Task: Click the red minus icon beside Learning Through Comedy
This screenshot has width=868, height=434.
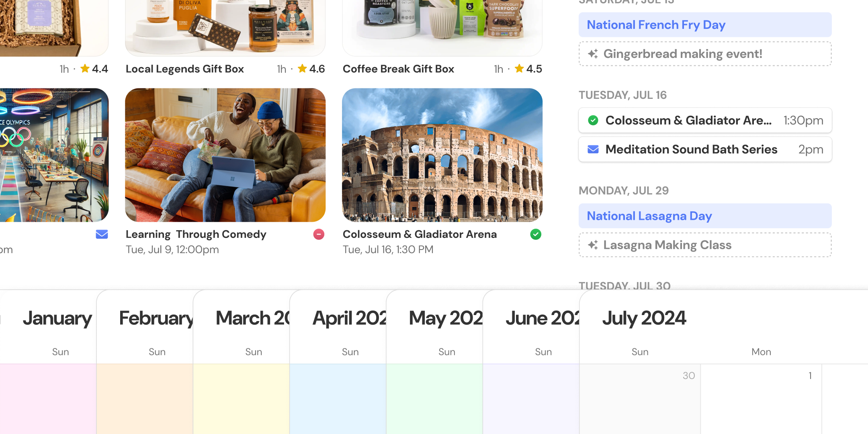Action: tap(319, 234)
